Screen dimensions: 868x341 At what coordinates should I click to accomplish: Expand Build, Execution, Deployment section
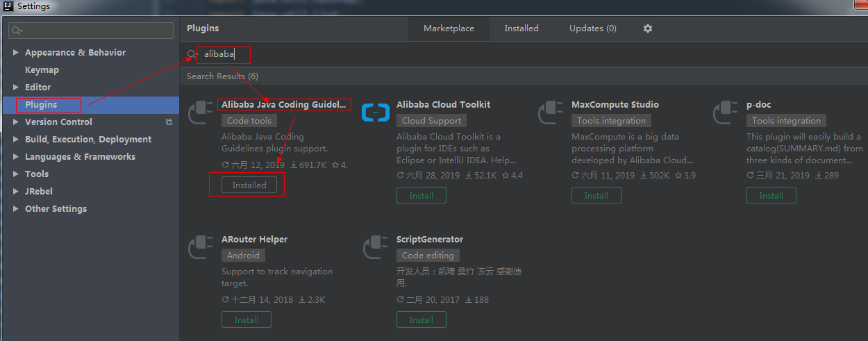[x=16, y=140]
